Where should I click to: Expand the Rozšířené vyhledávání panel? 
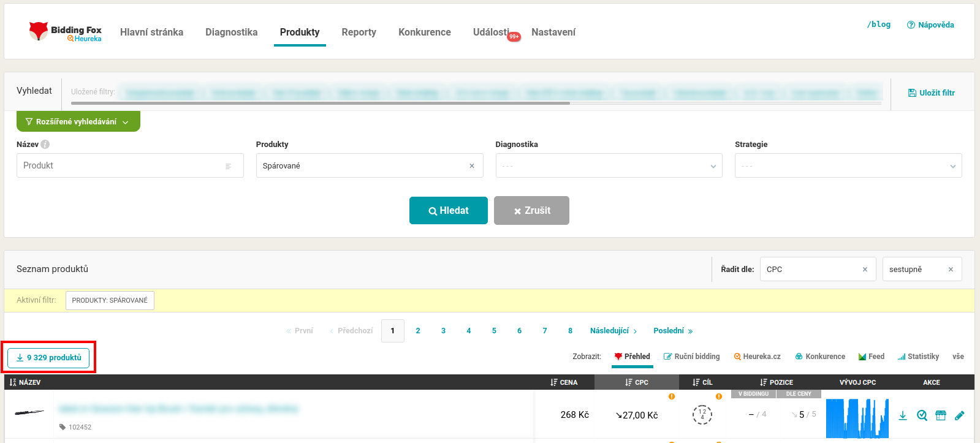[78, 122]
